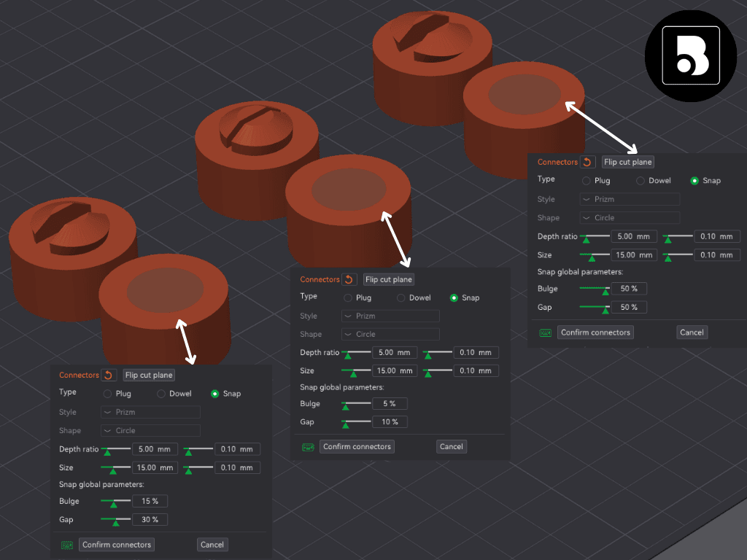Select Dowel type in the Bulge 50% panel
747x560 pixels.
click(640, 181)
